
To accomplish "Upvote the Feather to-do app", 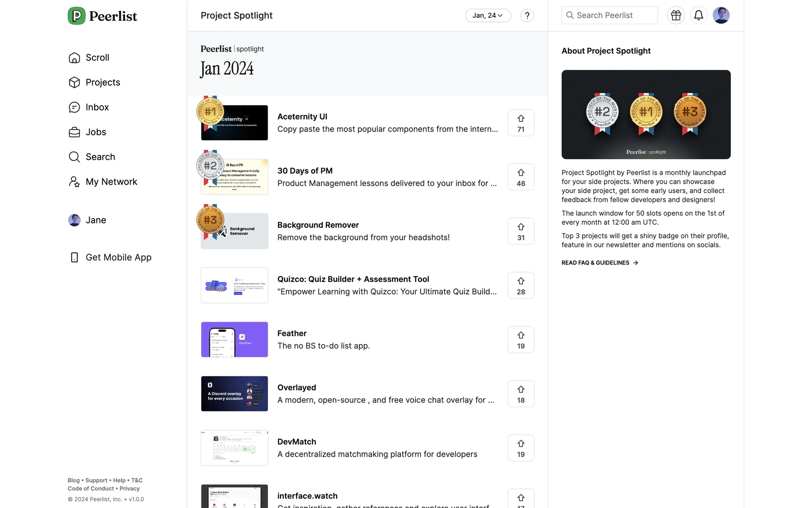I will 521,340.
